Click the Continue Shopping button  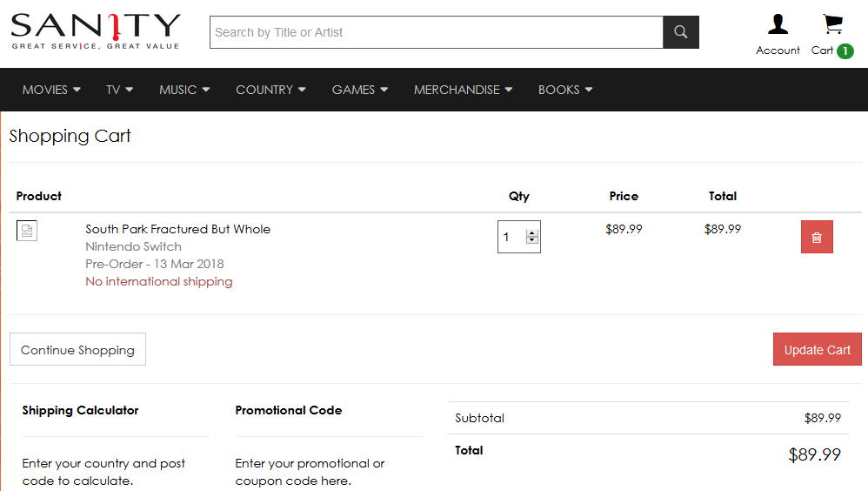(x=77, y=349)
